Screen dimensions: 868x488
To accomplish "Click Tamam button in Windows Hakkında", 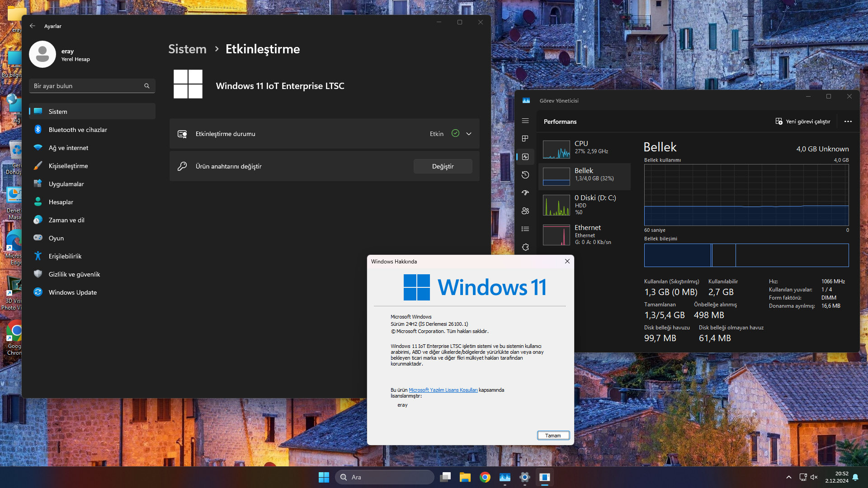I will (x=553, y=436).
